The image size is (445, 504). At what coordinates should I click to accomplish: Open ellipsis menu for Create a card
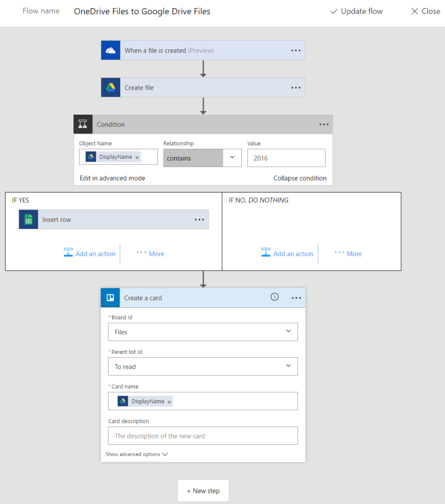[x=296, y=298]
